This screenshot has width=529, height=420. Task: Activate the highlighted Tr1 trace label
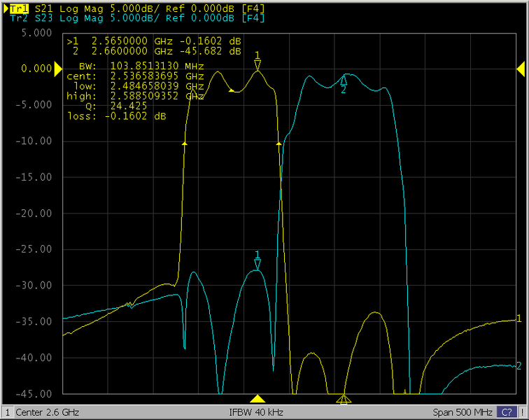pos(17,7)
